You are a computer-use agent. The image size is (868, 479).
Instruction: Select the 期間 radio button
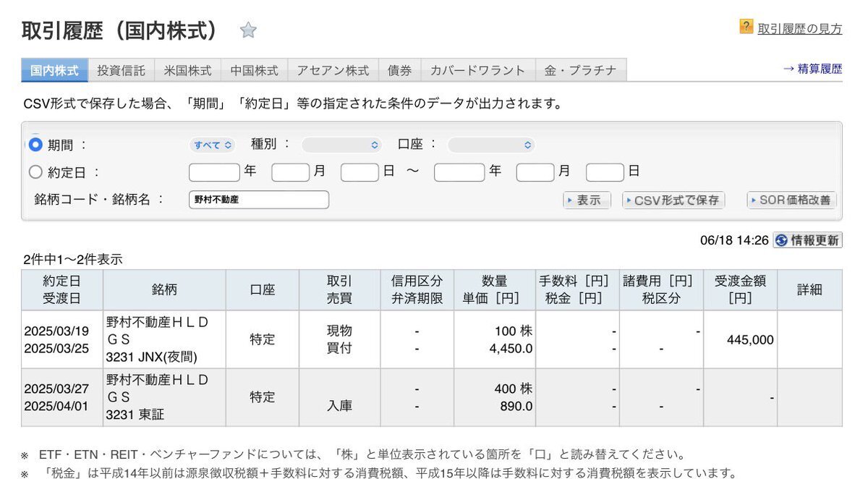pos(35,144)
